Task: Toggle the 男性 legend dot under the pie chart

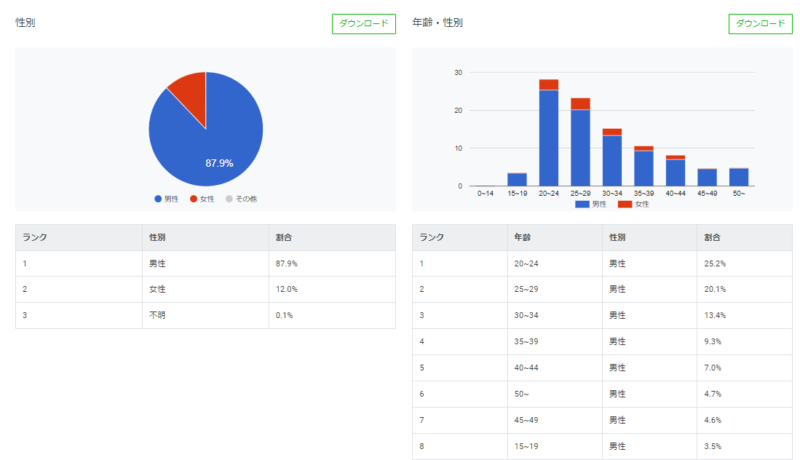Action: click(x=158, y=199)
